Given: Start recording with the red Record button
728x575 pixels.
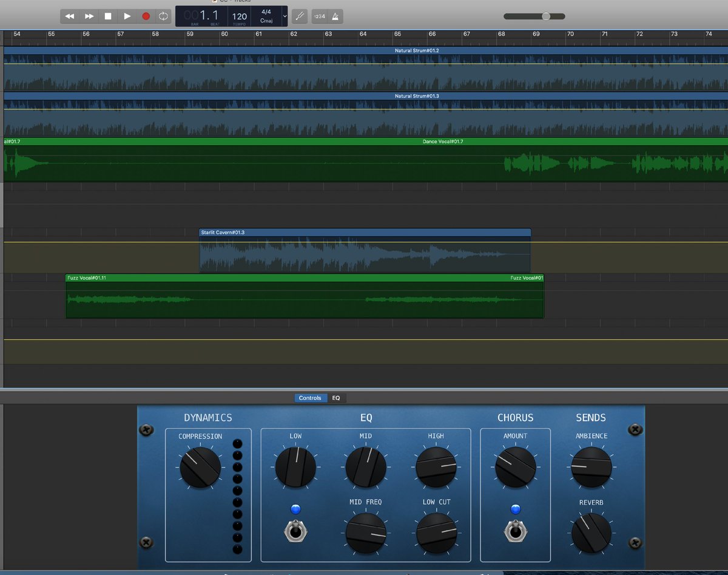Looking at the screenshot, I should tap(146, 16).
